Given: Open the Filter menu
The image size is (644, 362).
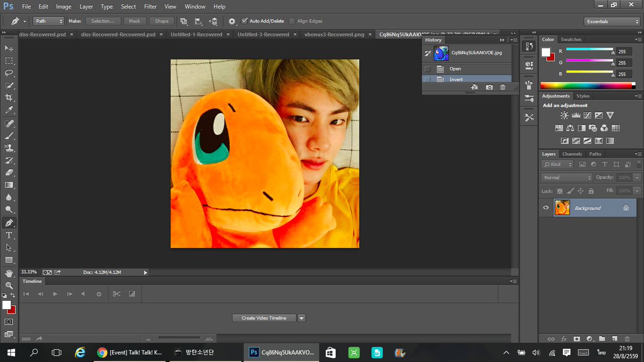Looking at the screenshot, I should (150, 6).
